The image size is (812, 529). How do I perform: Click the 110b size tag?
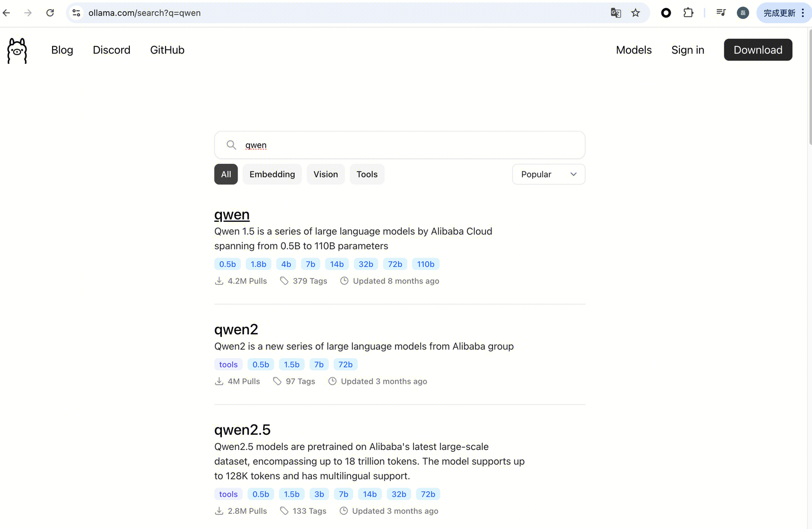click(425, 264)
